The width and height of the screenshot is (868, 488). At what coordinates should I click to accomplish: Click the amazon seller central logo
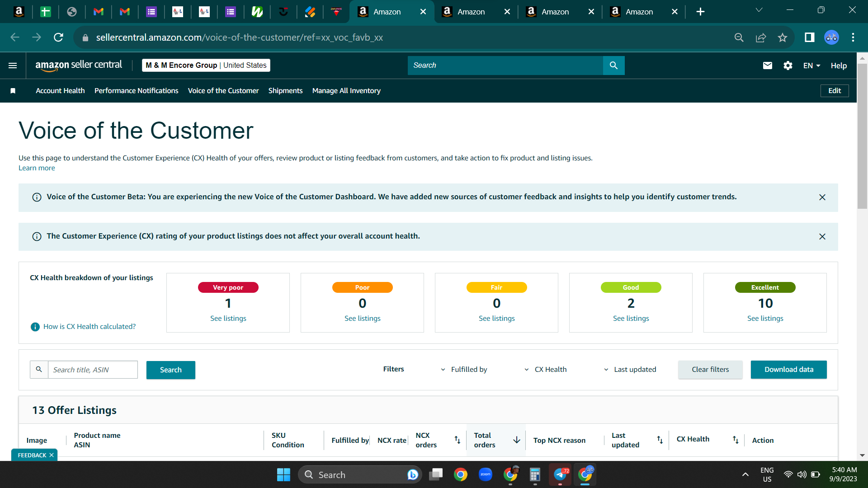(79, 66)
